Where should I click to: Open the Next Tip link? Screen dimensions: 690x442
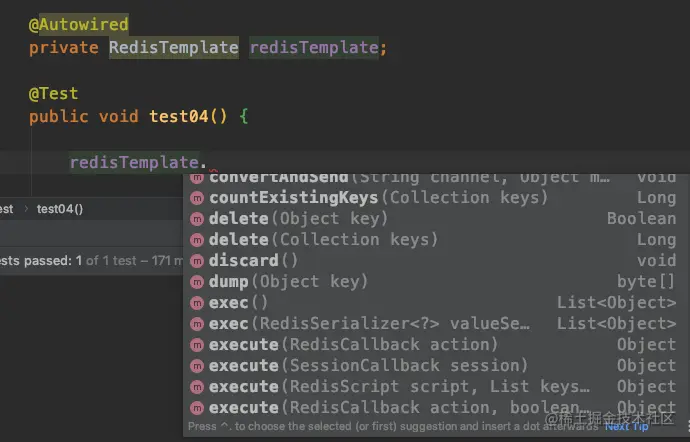point(627,427)
